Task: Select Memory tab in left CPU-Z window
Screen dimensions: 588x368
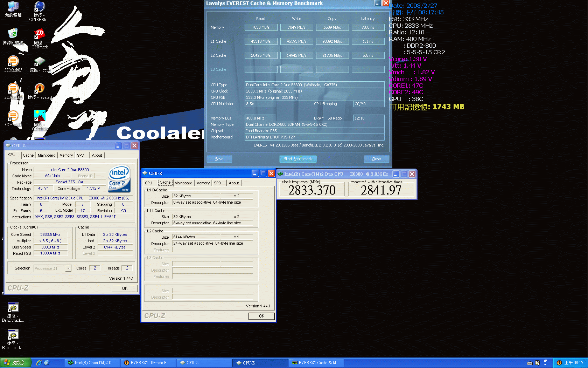Action: [x=66, y=155]
